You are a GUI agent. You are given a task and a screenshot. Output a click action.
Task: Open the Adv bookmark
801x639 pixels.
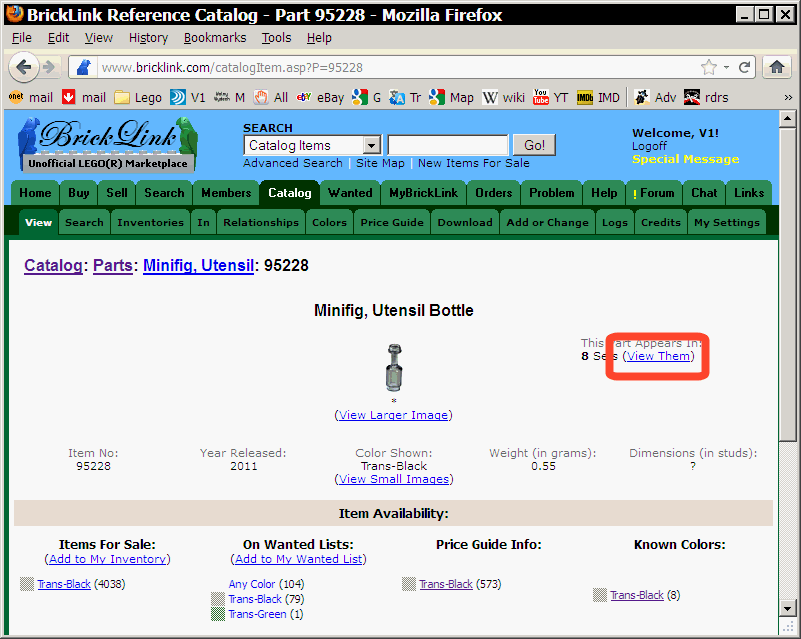pos(655,97)
